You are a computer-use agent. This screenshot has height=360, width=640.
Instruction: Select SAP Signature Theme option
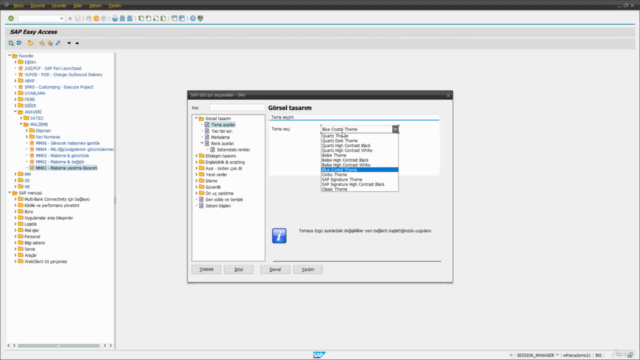point(359,180)
